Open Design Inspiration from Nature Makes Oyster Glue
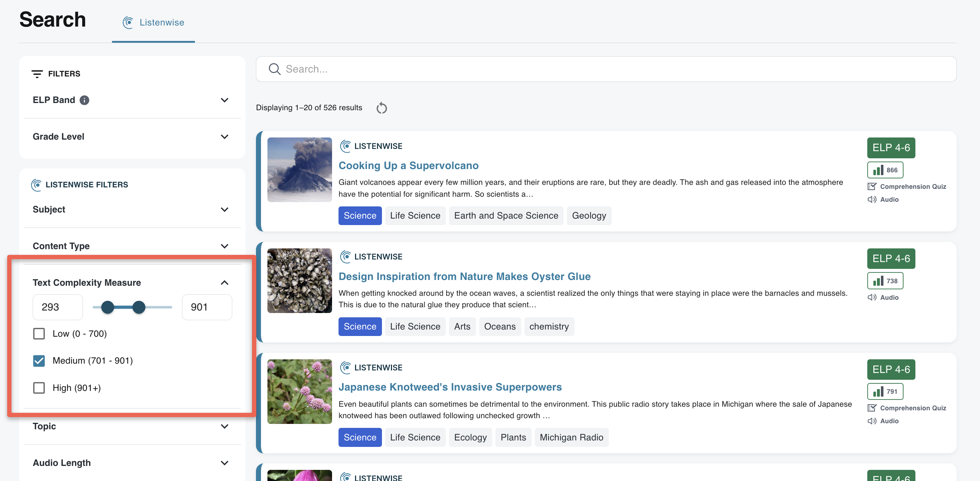Viewport: 980px width, 481px height. pos(465,276)
